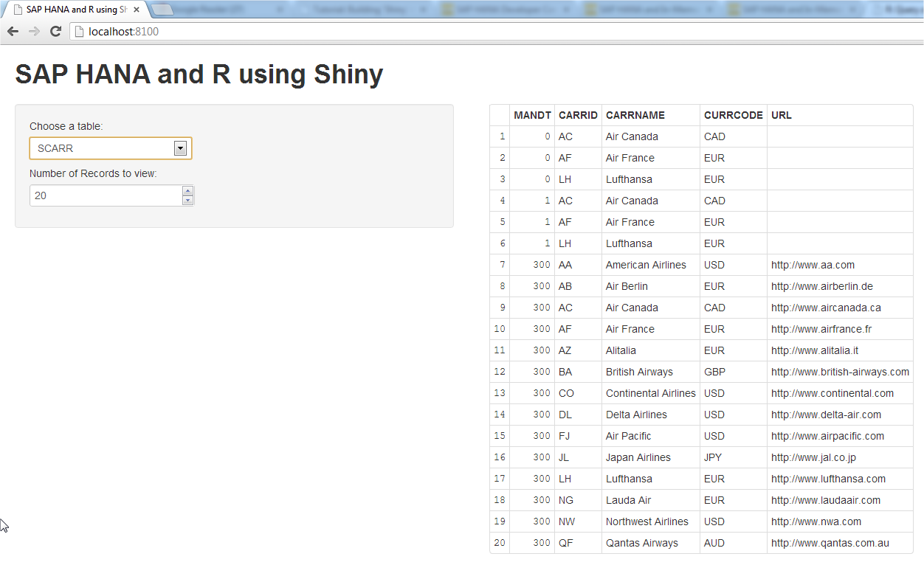Select the http://www.delta-air.com URL cell
Screen dimensions: 924x565
click(x=840, y=415)
